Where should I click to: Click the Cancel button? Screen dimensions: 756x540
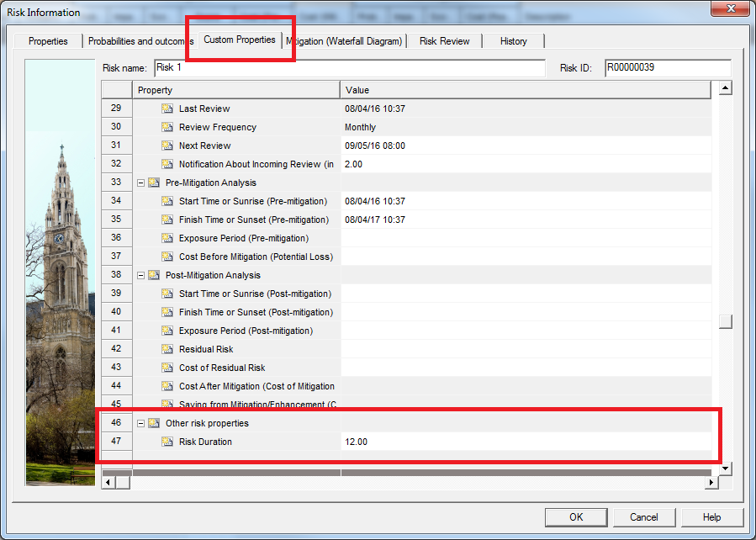tap(644, 517)
